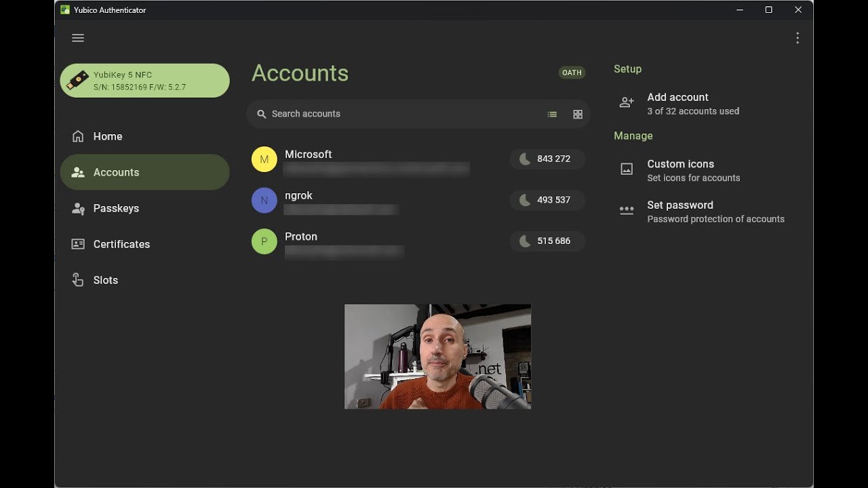Close the Yubico Authenticator window

click(x=798, y=9)
